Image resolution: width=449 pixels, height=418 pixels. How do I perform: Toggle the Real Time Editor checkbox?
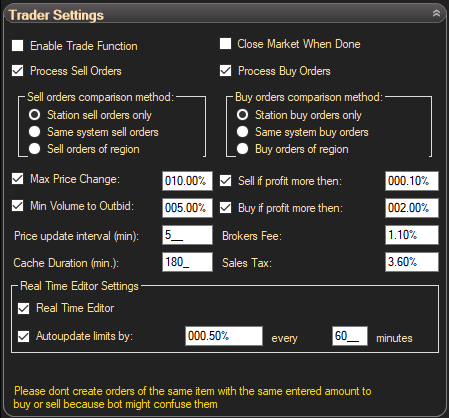23,308
